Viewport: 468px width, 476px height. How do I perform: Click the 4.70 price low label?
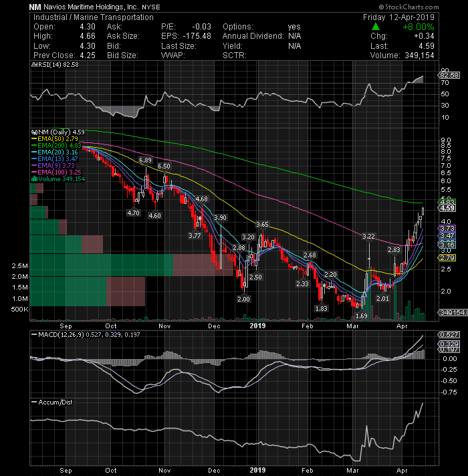[x=133, y=213]
